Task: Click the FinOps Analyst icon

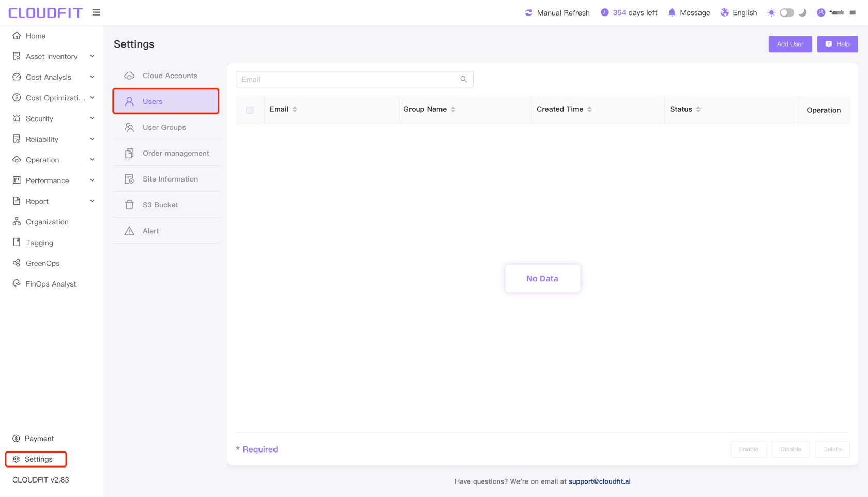Action: point(17,284)
